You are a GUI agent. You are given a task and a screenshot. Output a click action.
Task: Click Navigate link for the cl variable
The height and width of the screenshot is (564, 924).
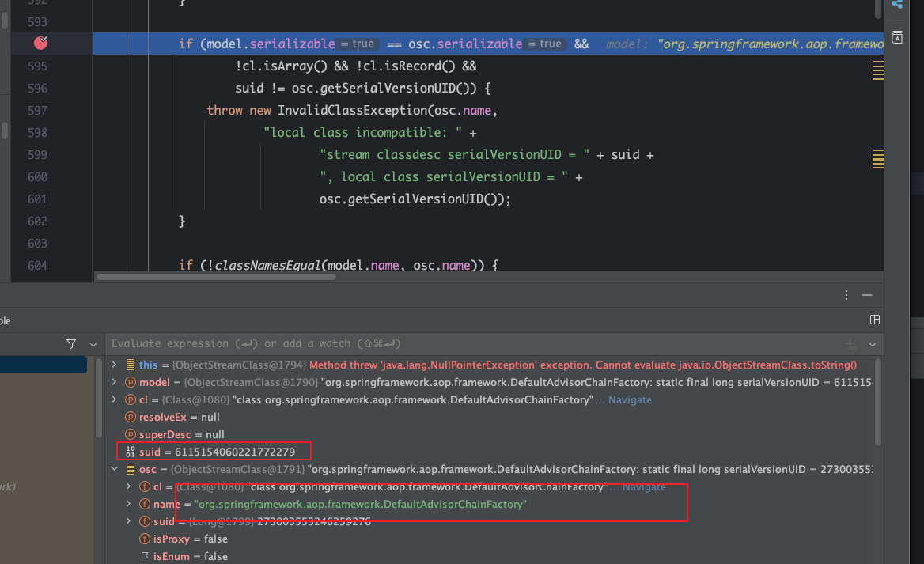630,399
